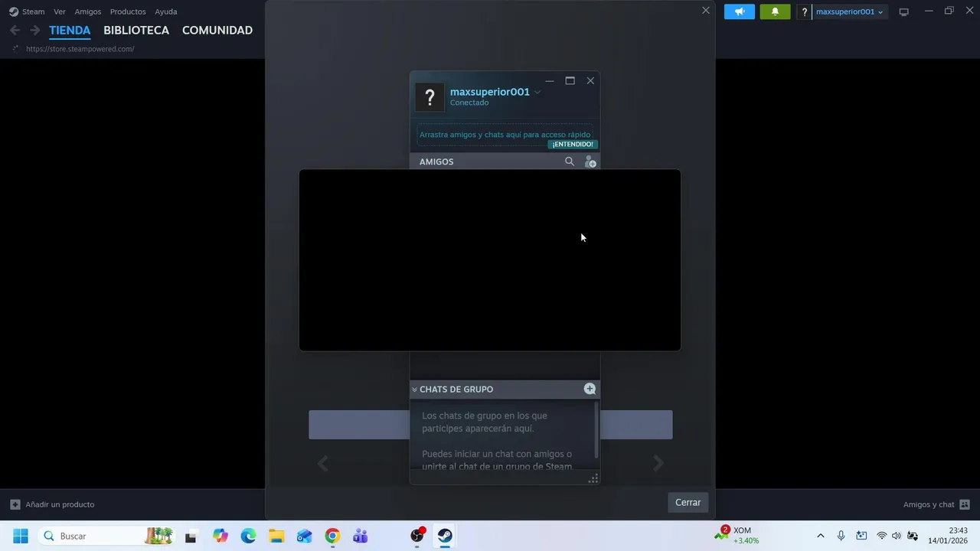Open the Ver menu
980x551 pixels.
(x=60, y=11)
